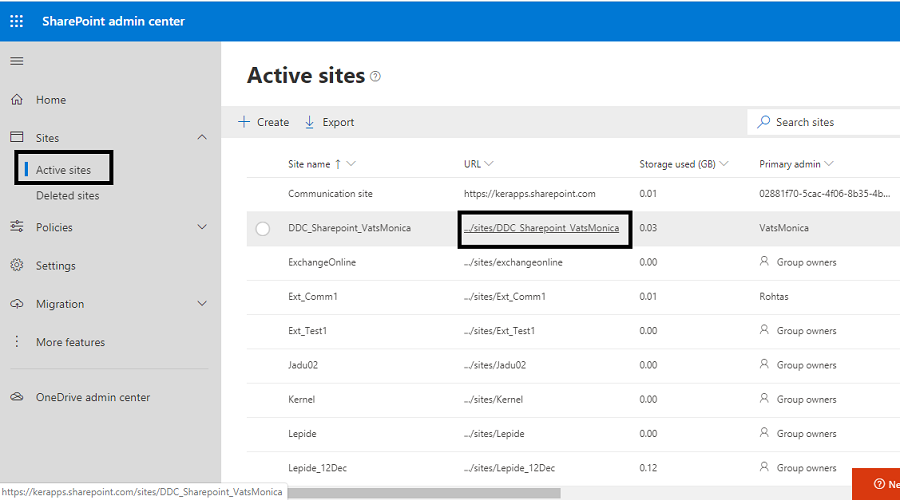This screenshot has width=900, height=500.
Task: Click group owners icon in Lepide row
Action: [x=764, y=432]
